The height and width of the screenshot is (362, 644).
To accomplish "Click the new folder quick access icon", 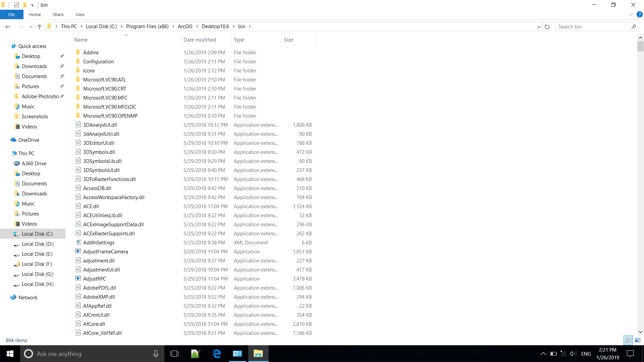I will pos(24,5).
